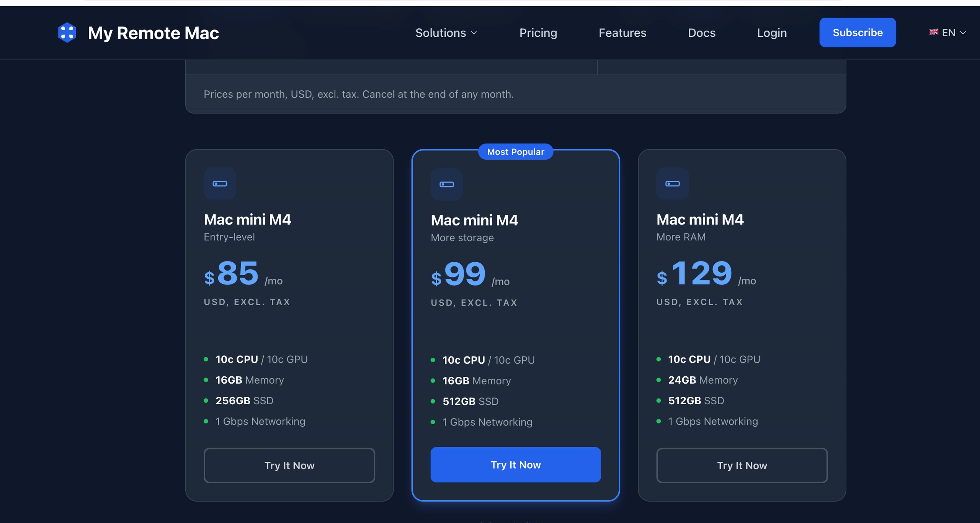Screen dimensions: 980x523
Task: Try It Now for the $129 plan
Action: [x=742, y=466]
